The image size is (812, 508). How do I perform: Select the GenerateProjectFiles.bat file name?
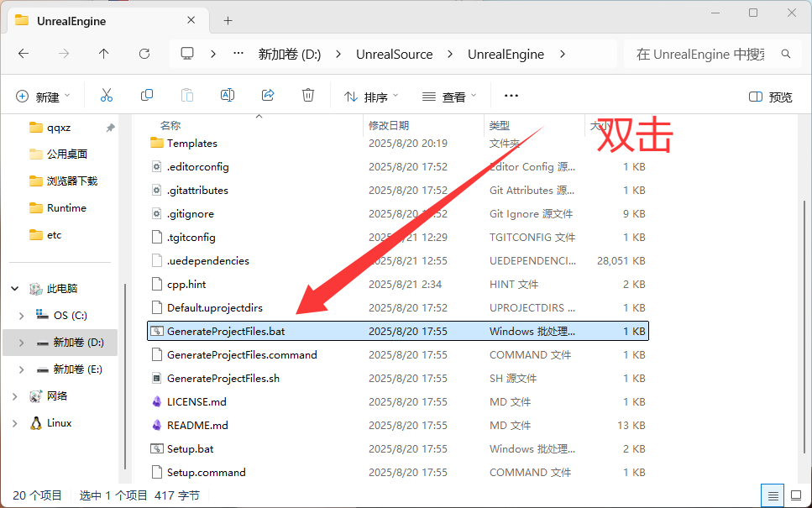(226, 331)
